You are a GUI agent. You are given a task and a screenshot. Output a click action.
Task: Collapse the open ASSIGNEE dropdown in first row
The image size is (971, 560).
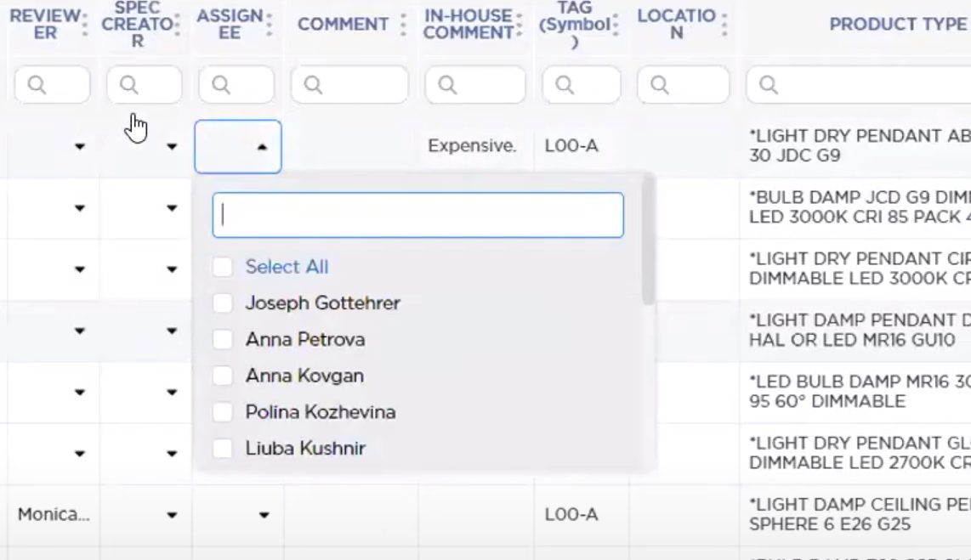coord(262,147)
